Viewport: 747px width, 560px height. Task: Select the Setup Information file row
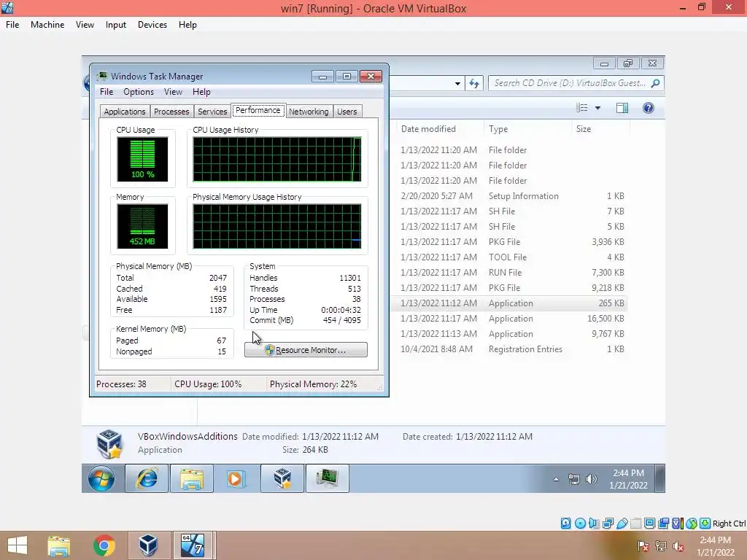510,196
